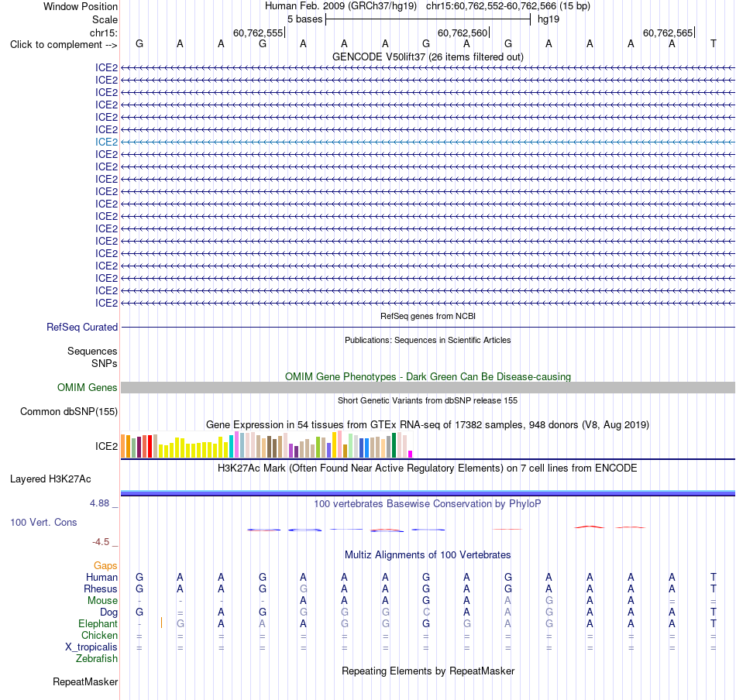Click the 'hg19' label beside the scale bar
The width and height of the screenshot is (736, 700).
(549, 19)
